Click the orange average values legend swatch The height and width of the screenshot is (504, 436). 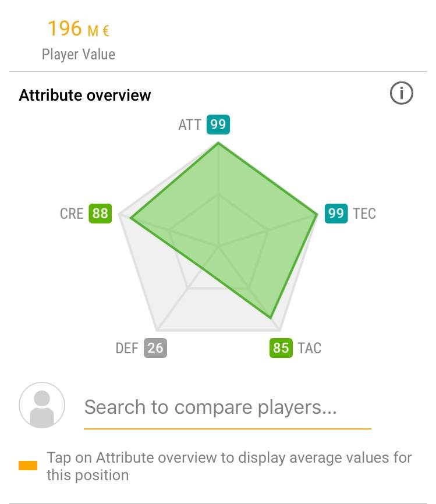(x=28, y=466)
